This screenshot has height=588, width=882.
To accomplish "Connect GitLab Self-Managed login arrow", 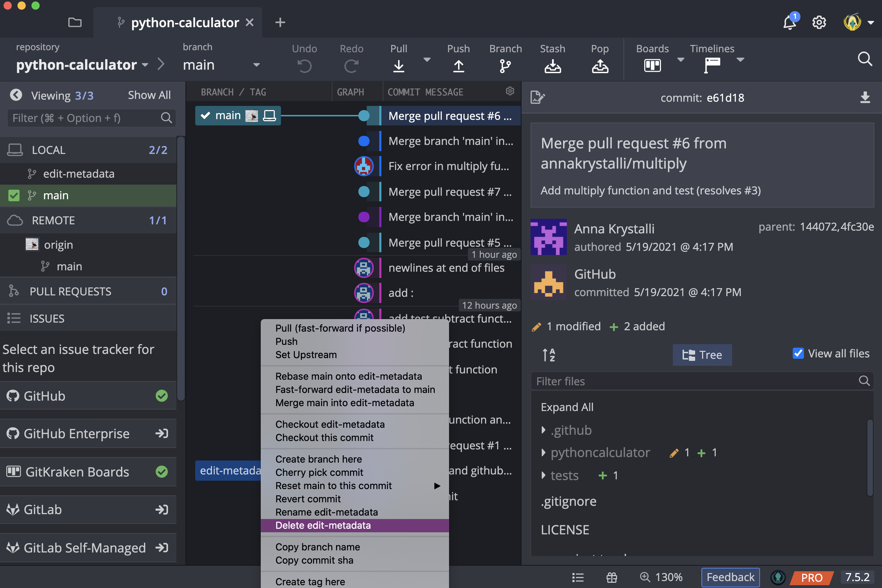I will click(x=162, y=548).
